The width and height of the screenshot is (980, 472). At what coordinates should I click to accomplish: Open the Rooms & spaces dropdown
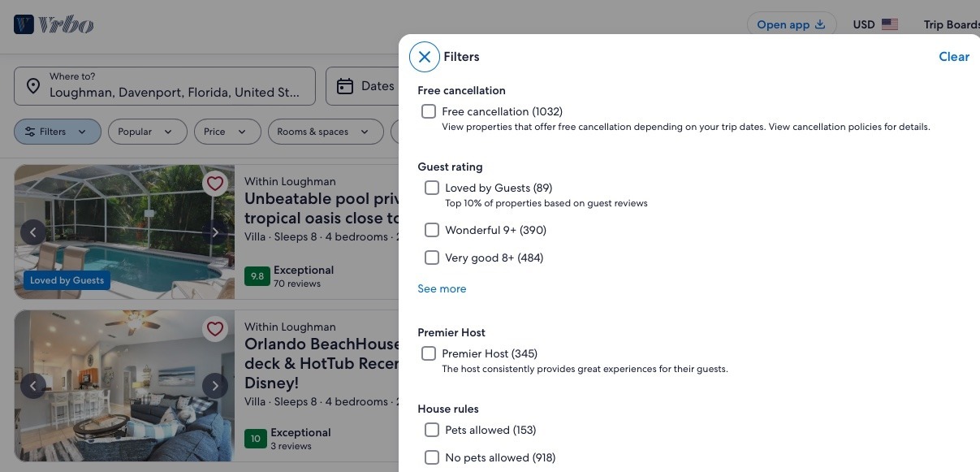(x=326, y=131)
